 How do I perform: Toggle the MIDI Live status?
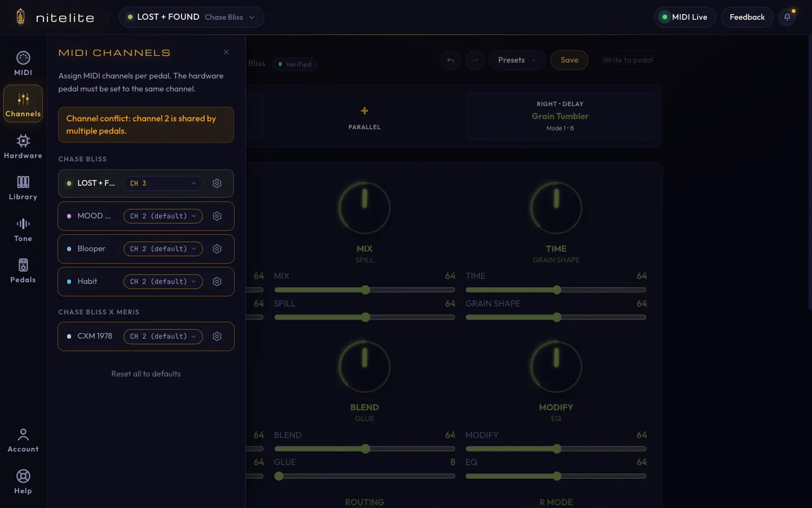(x=685, y=17)
